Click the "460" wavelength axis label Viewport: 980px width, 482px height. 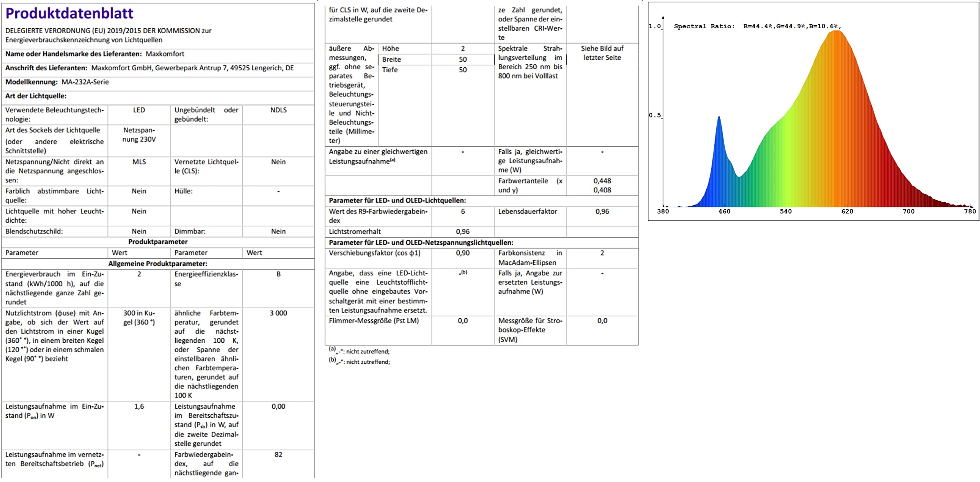tap(724, 212)
